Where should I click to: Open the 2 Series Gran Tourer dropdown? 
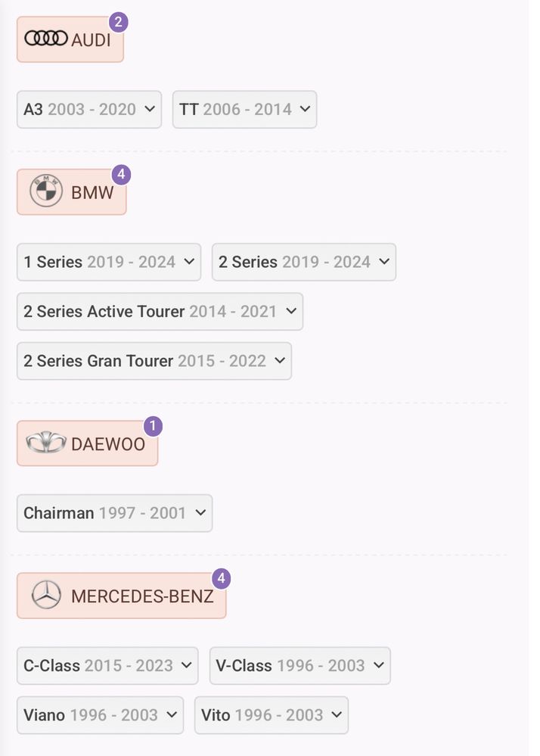(154, 361)
